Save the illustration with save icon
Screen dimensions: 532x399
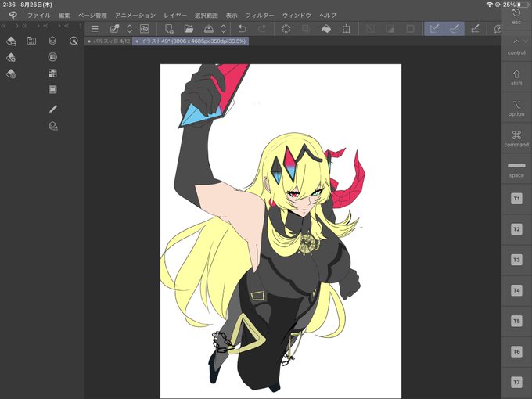[209, 29]
